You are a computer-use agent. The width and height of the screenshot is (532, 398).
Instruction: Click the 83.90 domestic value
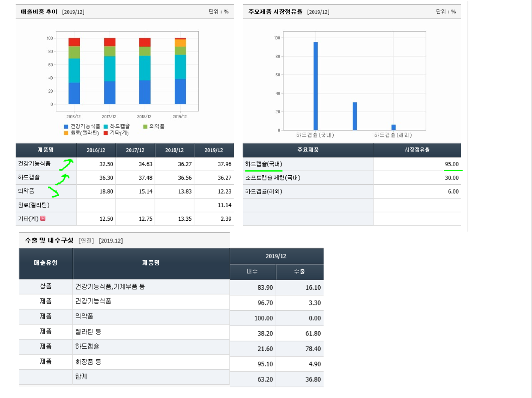pos(265,288)
